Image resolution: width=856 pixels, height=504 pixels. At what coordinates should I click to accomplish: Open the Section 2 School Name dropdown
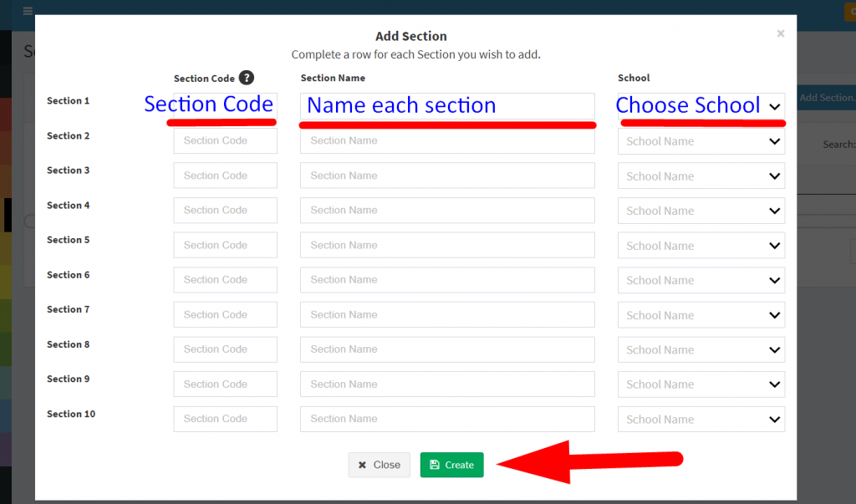(x=701, y=141)
